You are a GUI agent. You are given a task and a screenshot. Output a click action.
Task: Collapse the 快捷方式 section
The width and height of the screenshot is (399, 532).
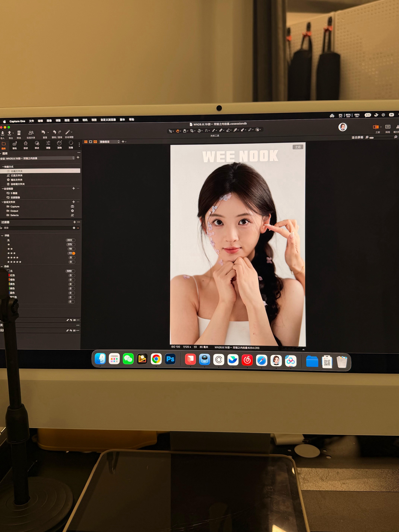pos(3,167)
